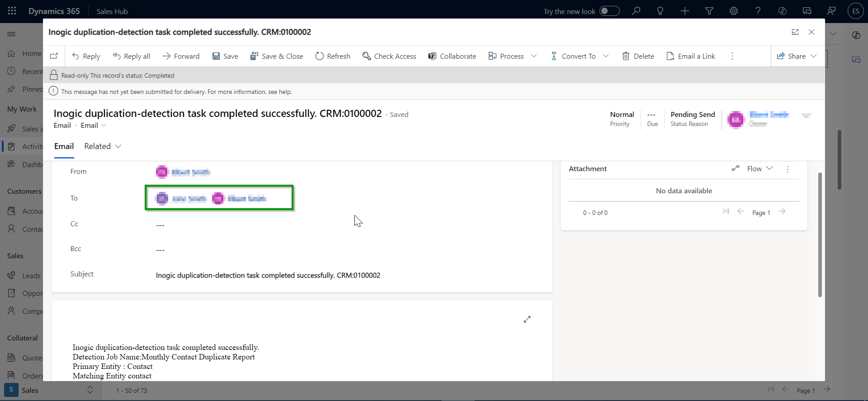Screen dimensions: 868x401
Task: Close the email dialog with X
Action: [811, 32]
